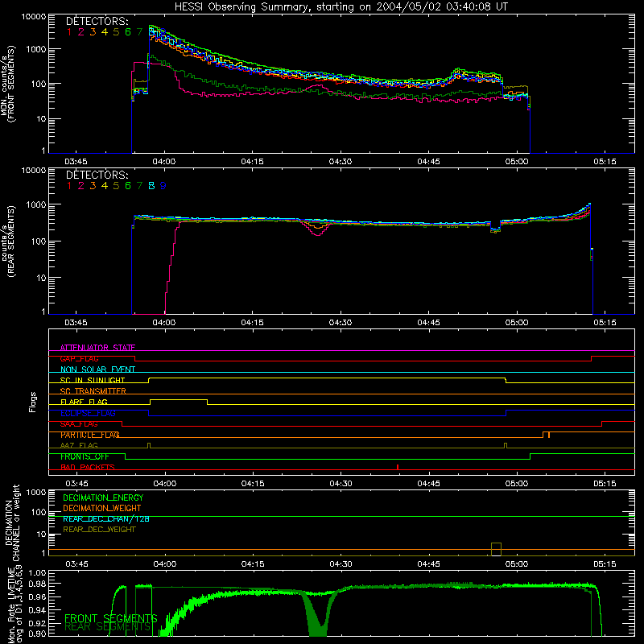Click yellow detector 4 in front segments legend
The width and height of the screenshot is (644, 644).
click(x=105, y=32)
